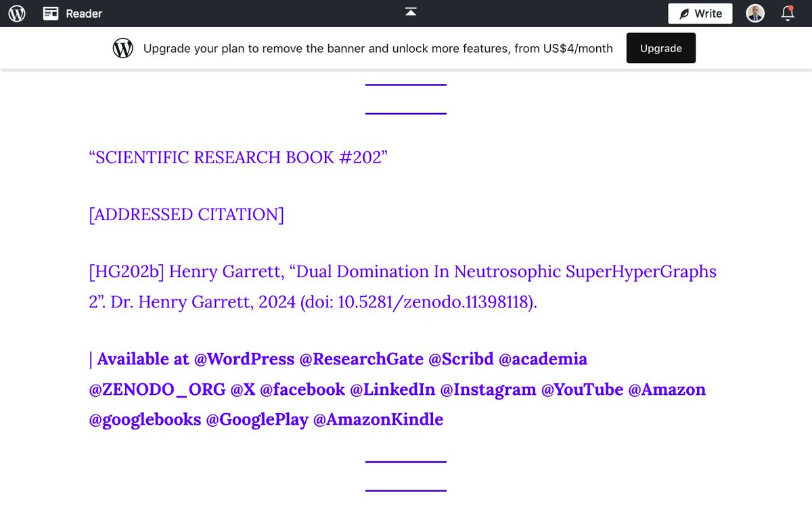Open the user profile avatar
This screenshot has height=508, width=812.
click(x=755, y=14)
